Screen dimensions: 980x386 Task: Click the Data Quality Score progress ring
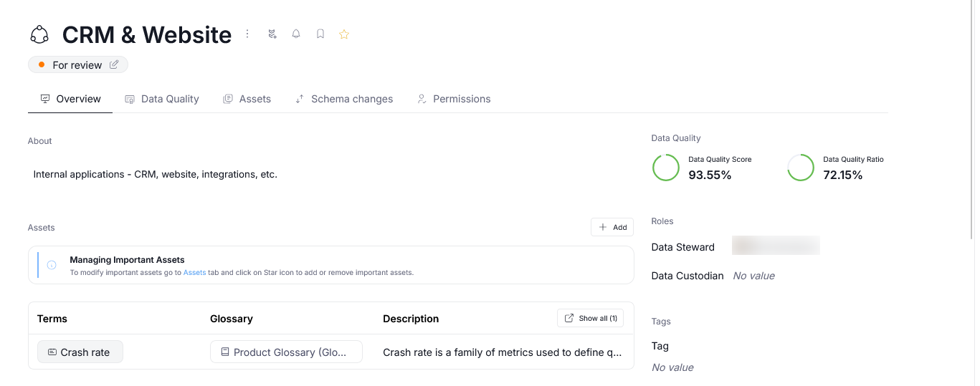point(665,168)
